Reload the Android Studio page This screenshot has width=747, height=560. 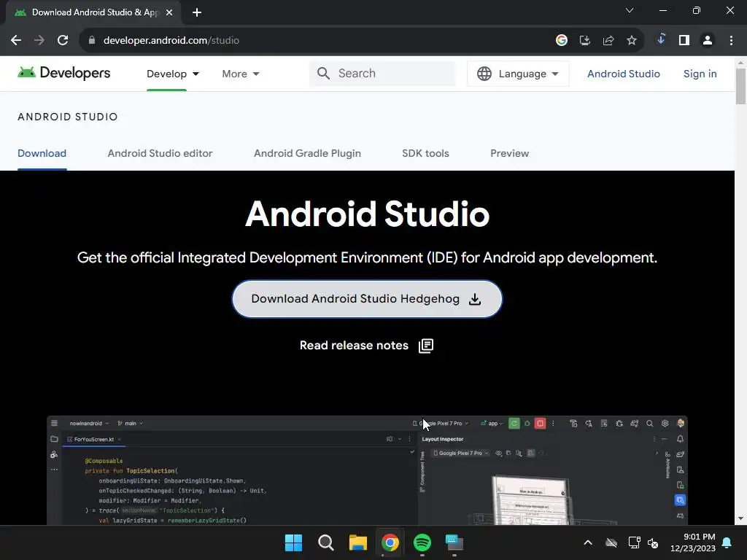pos(63,41)
